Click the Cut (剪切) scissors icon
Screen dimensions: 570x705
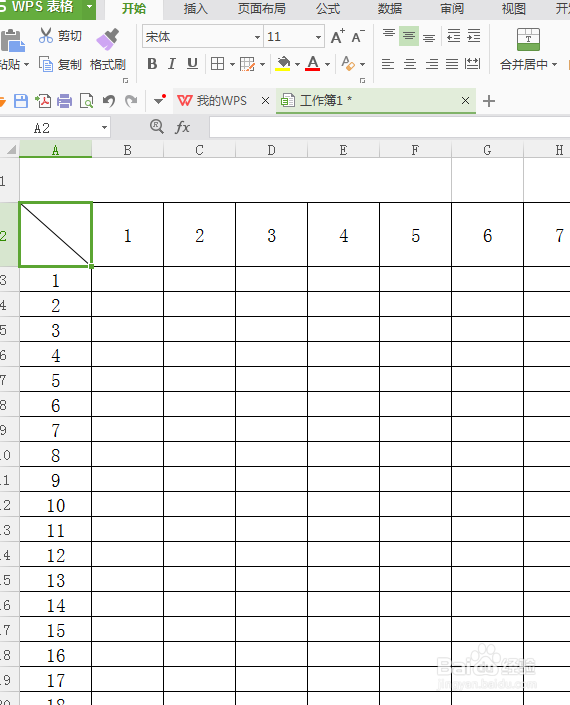pyautogui.click(x=46, y=36)
